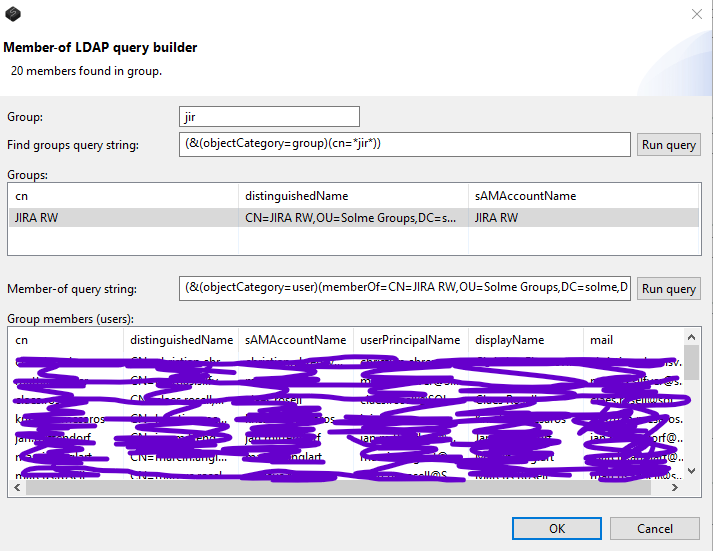This screenshot has height=551, width=713.
Task: Focus the Member-of query string field
Action: coord(404,288)
